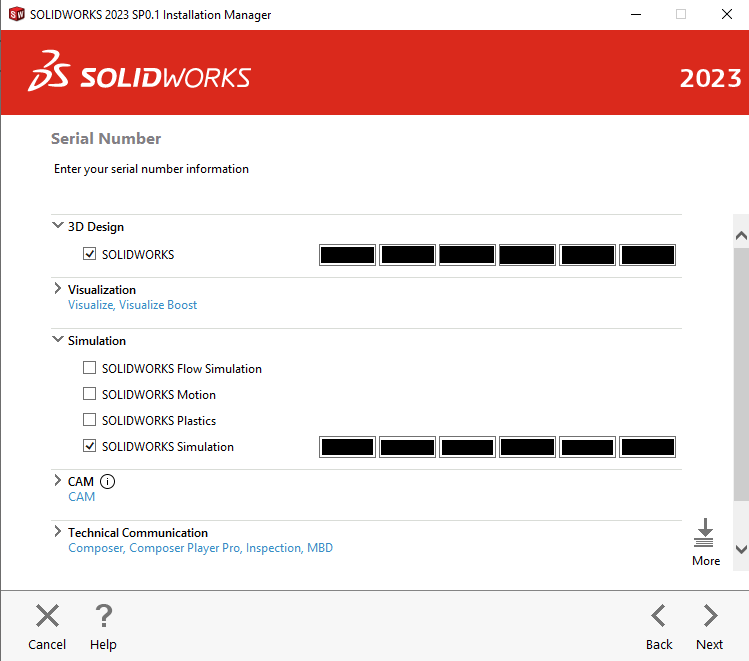The height and width of the screenshot is (661, 749).
Task: Click first SOLIDWORKS serial number field
Action: pos(347,255)
